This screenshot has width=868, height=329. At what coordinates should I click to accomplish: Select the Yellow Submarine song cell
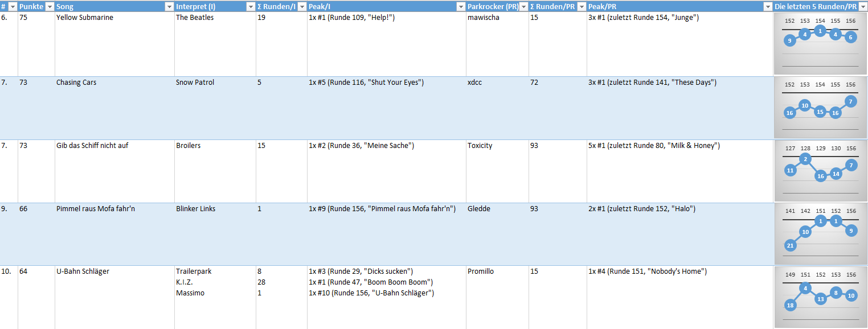point(114,44)
